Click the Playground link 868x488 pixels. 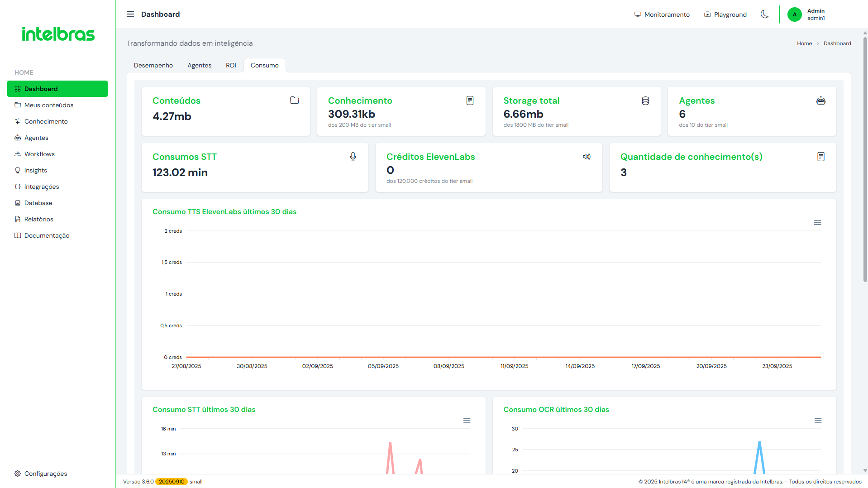click(725, 14)
